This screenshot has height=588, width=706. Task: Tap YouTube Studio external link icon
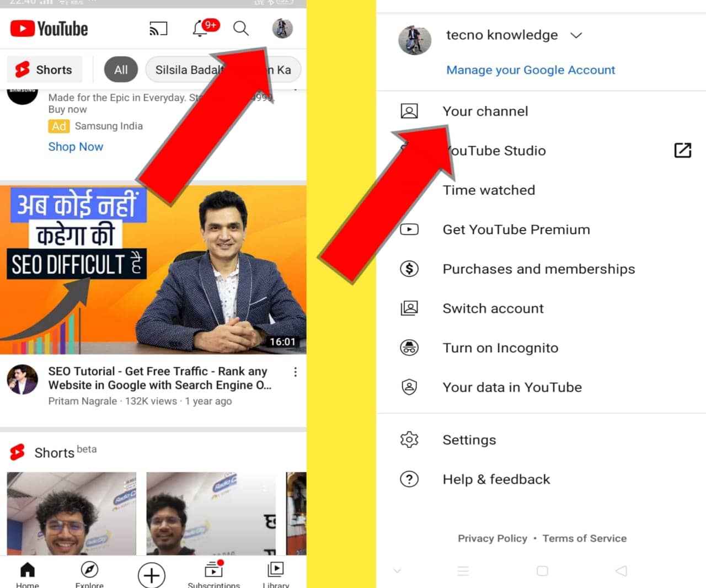coord(683,150)
